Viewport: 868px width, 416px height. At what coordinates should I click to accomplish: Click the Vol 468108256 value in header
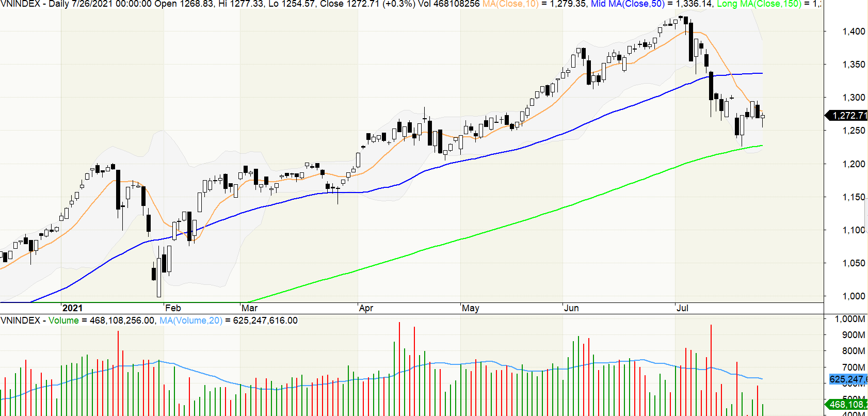[x=449, y=4]
